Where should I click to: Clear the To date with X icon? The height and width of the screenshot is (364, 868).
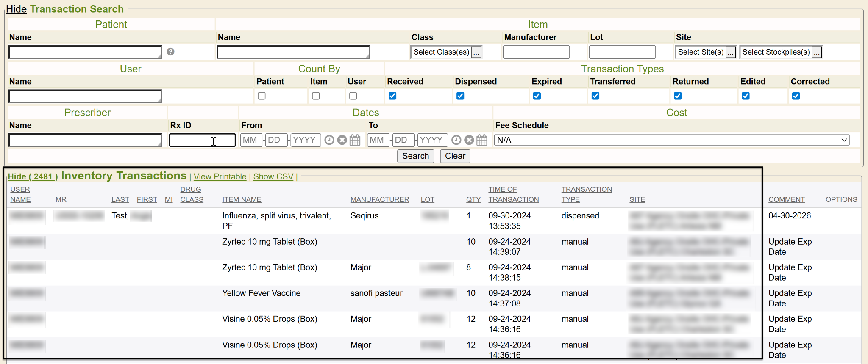[469, 140]
